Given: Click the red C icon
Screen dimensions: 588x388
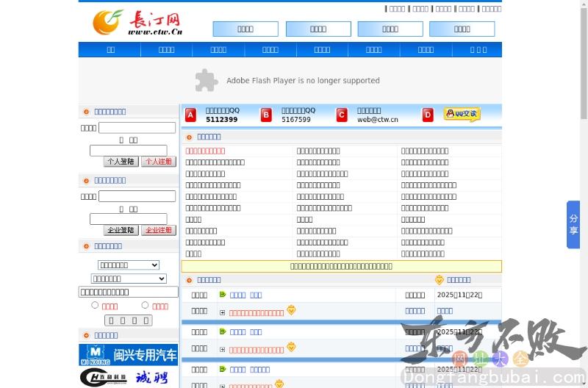Looking at the screenshot, I should point(342,115).
